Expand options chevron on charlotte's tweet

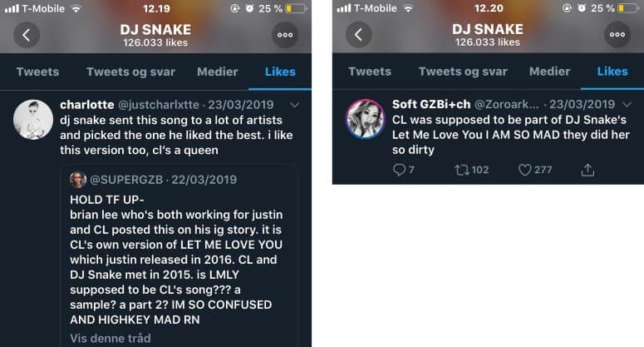(x=294, y=105)
